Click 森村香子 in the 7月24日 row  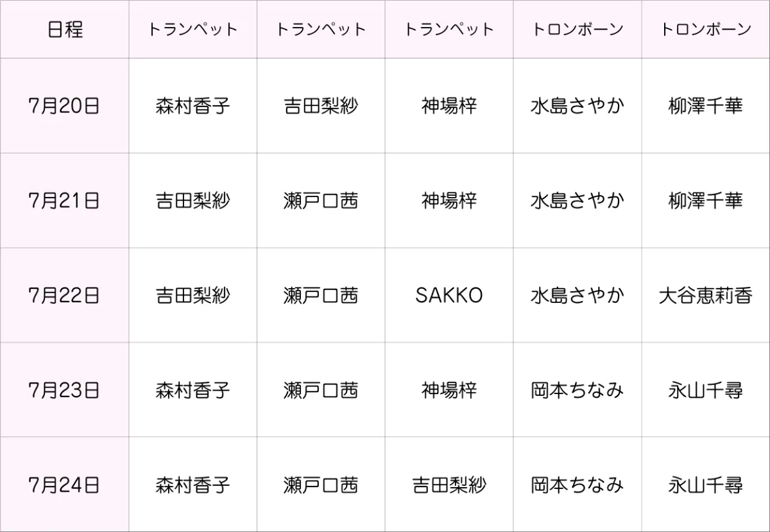pos(193,485)
